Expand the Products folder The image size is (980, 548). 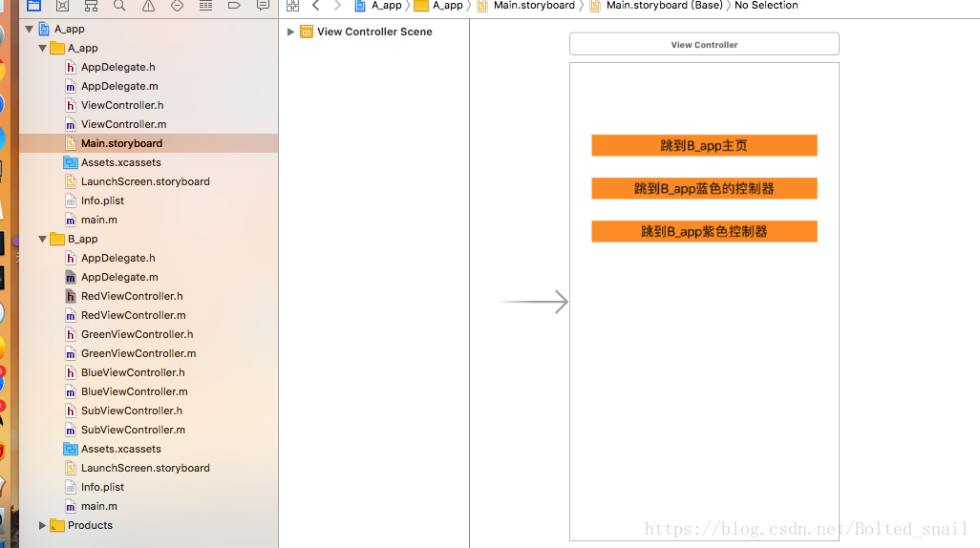point(42,525)
